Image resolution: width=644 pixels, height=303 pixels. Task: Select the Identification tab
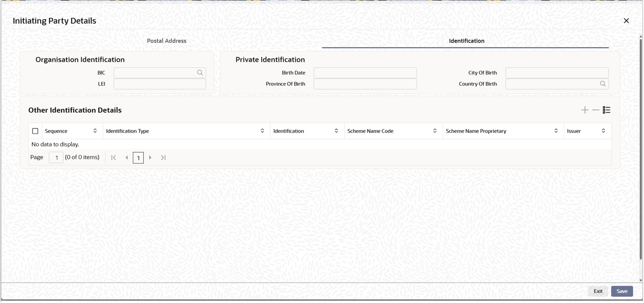click(466, 41)
